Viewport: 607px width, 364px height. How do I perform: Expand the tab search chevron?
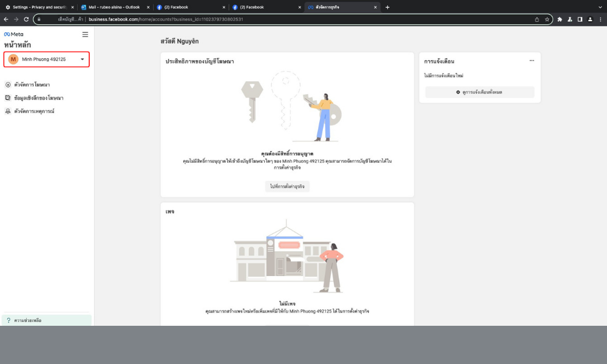600,7
